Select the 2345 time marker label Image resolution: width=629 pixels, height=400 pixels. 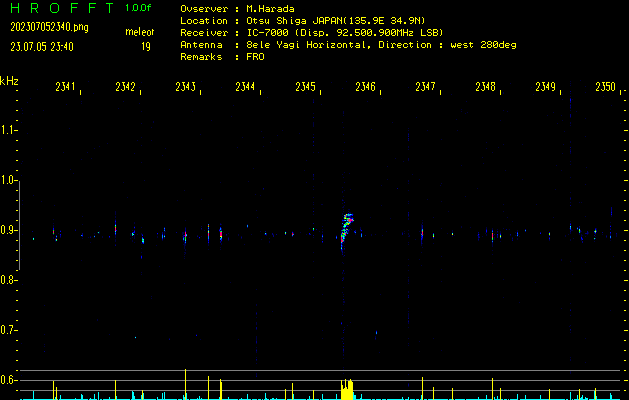coord(305,88)
